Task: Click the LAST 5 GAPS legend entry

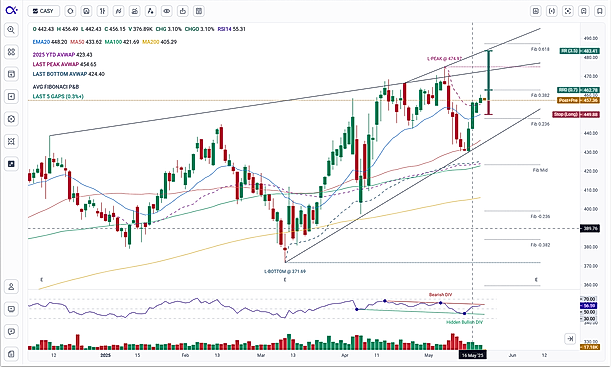Action: pyautogui.click(x=58, y=96)
